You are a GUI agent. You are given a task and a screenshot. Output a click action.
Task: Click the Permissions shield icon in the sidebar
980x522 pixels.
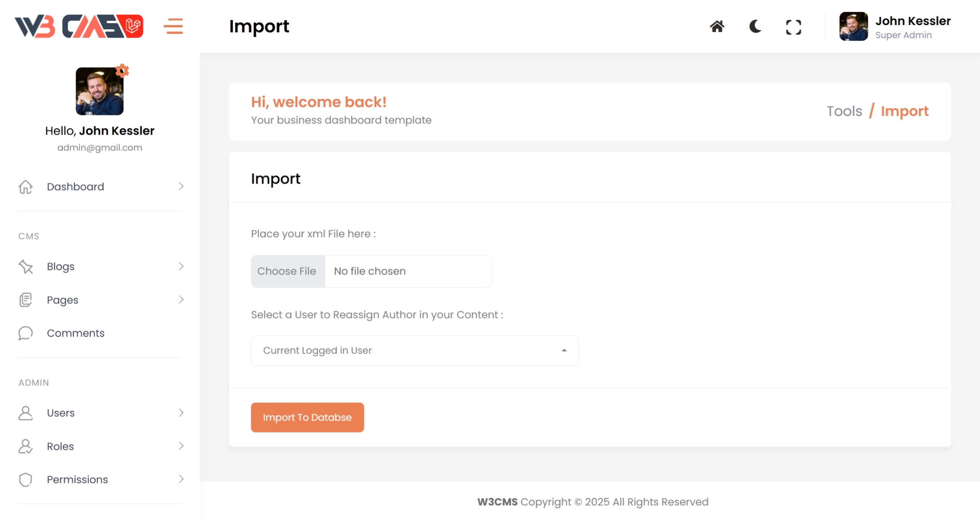pyautogui.click(x=25, y=480)
